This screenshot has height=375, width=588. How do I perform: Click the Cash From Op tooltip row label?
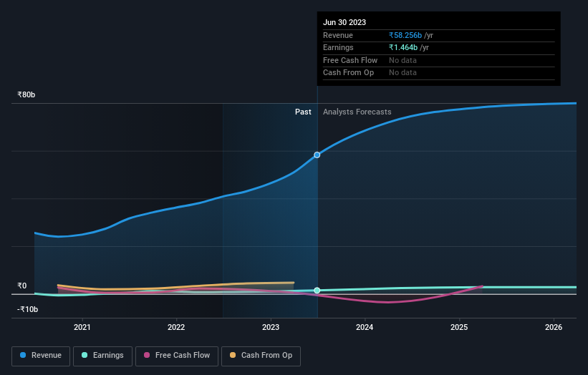[348, 73]
